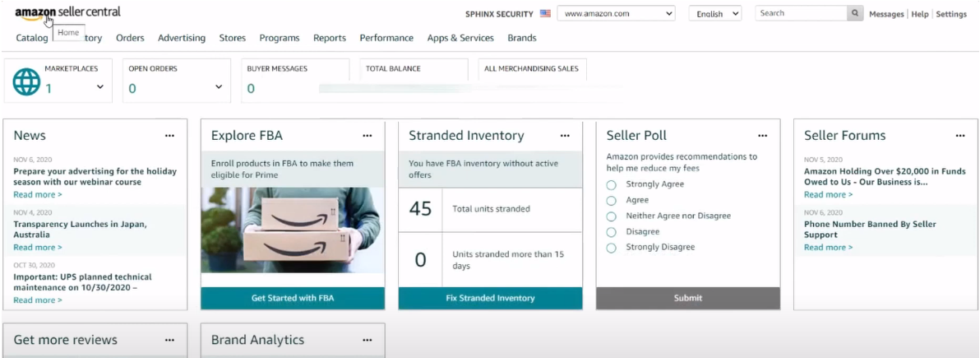The width and height of the screenshot is (980, 358).
Task: Expand the Open Orders chevron
Action: tap(219, 87)
